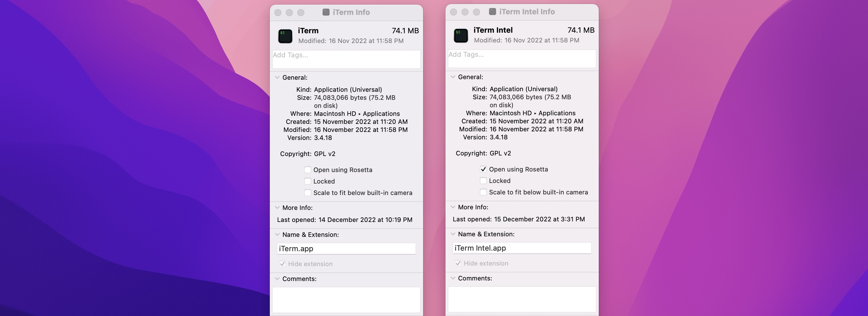The height and width of the screenshot is (316, 868).
Task: Click the iTerm Intel app icon in header
Action: [461, 35]
